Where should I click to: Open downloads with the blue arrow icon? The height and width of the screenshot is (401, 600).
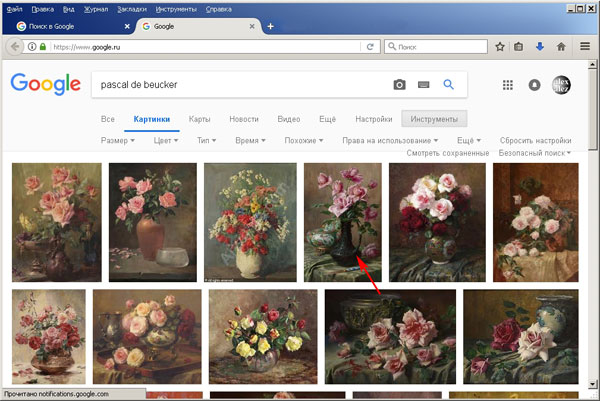(x=540, y=47)
